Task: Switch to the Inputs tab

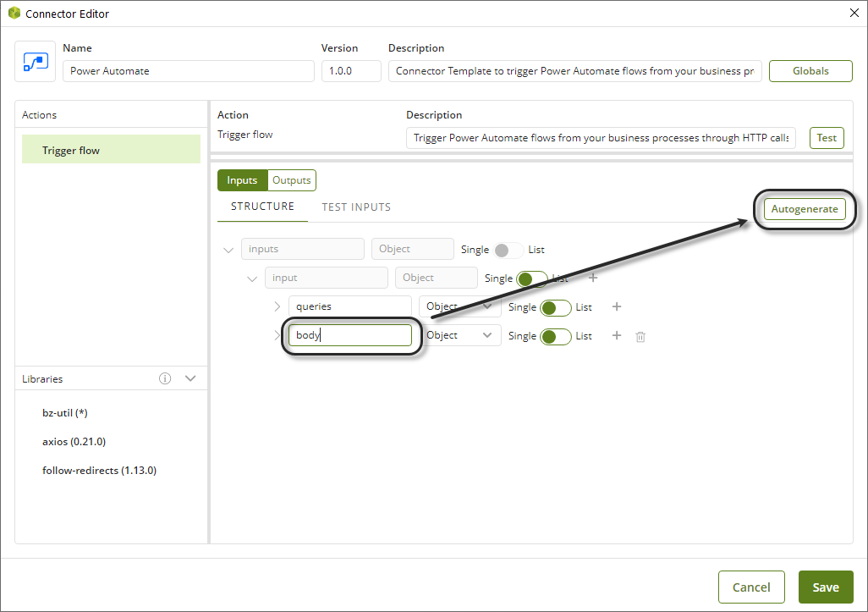Action: (x=242, y=180)
